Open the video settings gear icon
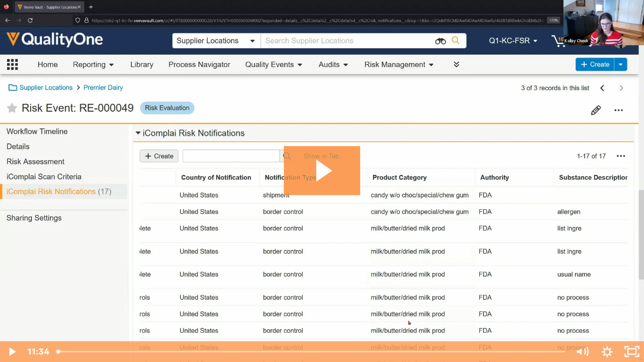The height and width of the screenshot is (362, 644). (607, 352)
